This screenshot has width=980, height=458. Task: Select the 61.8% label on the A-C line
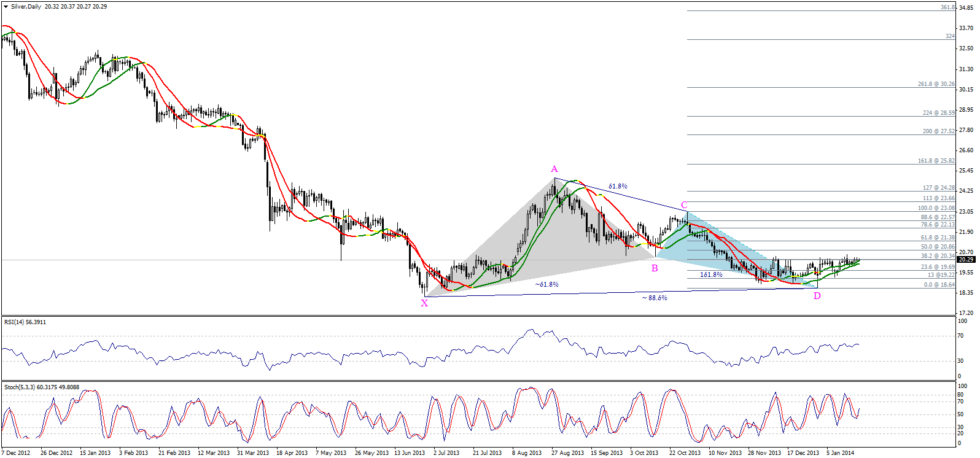618,186
